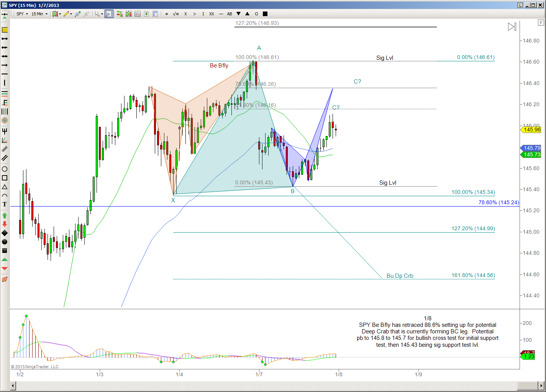
Task: Pick the Andrews pitchfork tool
Action: click(5, 131)
